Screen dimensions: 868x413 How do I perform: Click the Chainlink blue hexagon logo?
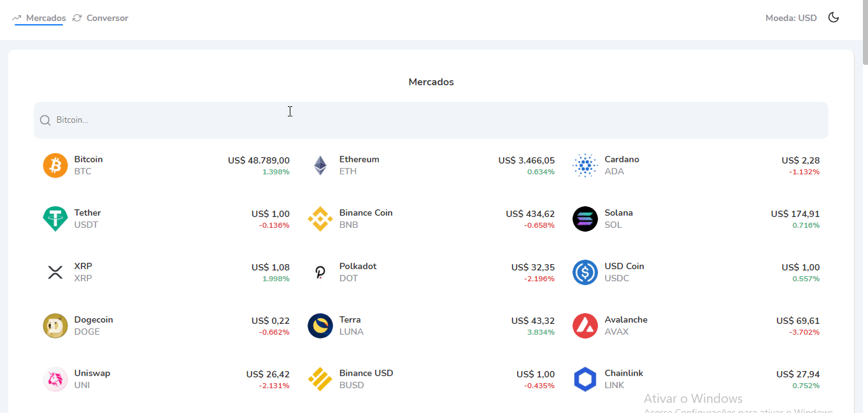point(585,379)
